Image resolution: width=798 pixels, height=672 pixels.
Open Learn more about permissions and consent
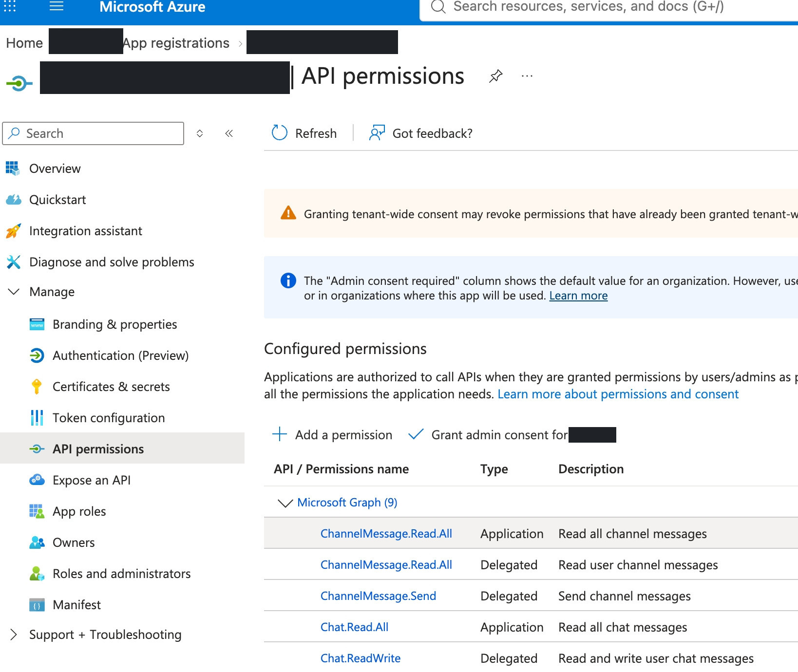pyautogui.click(x=618, y=394)
